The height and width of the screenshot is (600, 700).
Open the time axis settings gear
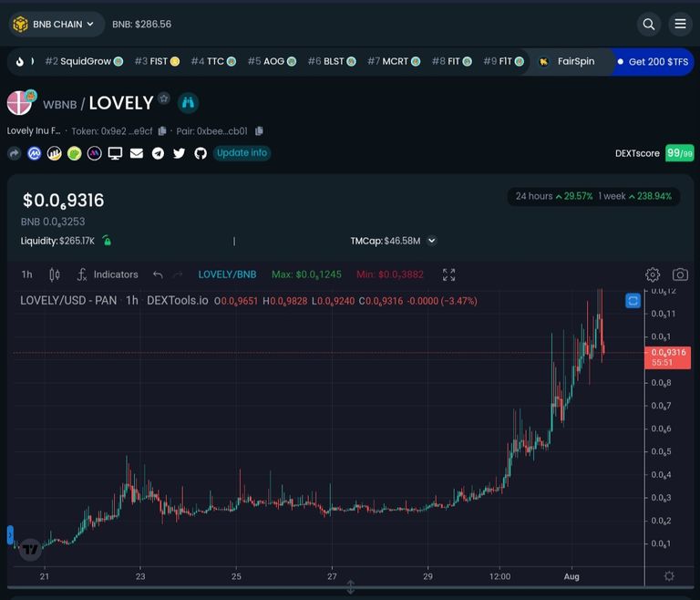pyautogui.click(x=669, y=576)
